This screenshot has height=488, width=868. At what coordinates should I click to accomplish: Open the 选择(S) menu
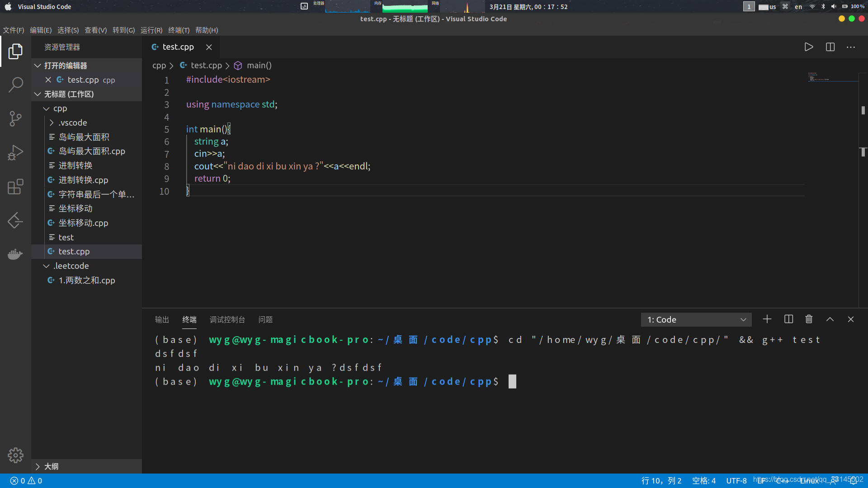[68, 30]
